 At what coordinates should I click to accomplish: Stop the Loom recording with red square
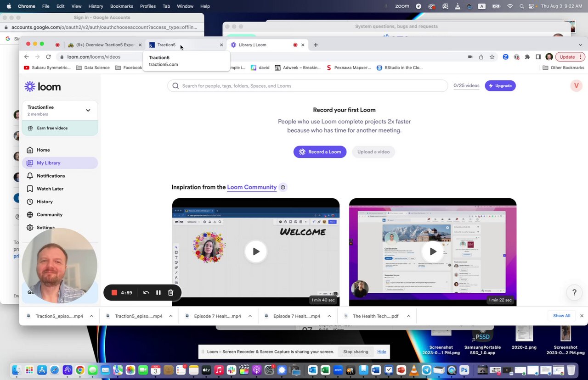pyautogui.click(x=114, y=293)
